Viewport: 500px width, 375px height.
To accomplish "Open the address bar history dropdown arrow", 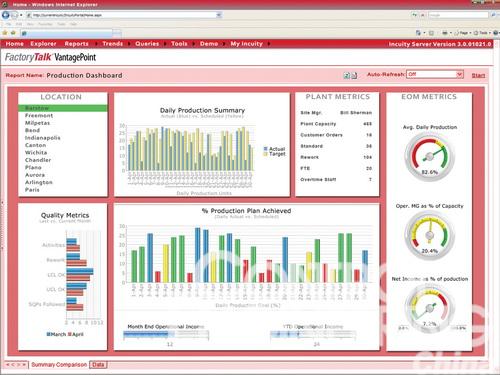I will pos(219,15).
